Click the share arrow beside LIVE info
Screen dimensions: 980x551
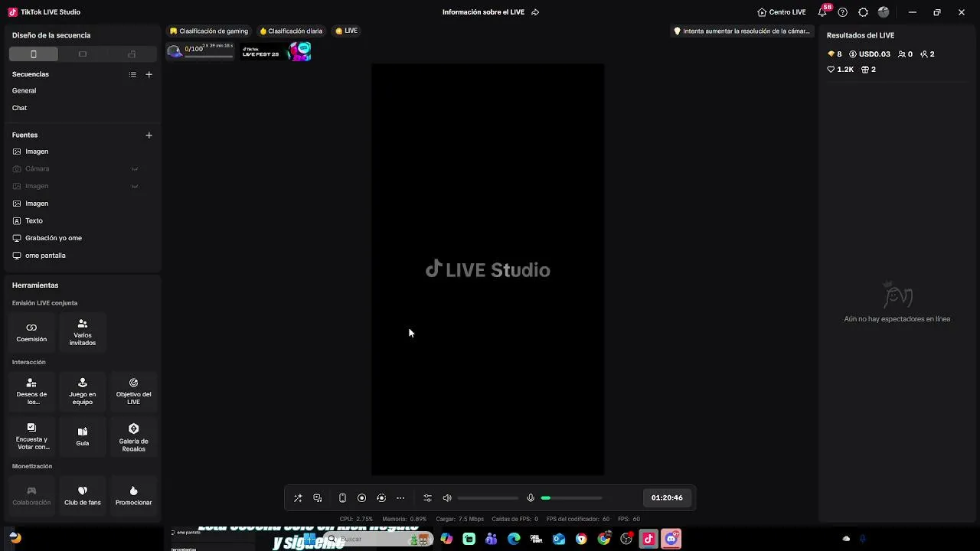(x=535, y=12)
